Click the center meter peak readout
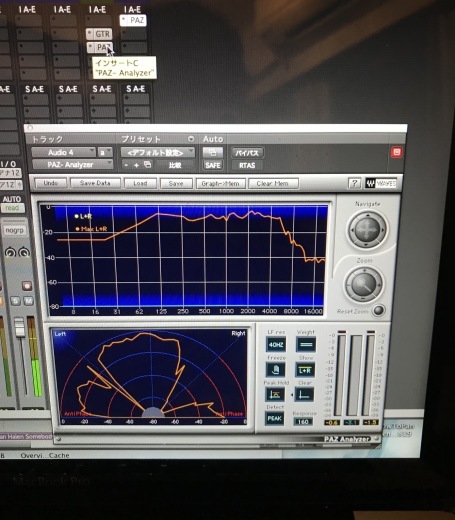 click(351, 422)
